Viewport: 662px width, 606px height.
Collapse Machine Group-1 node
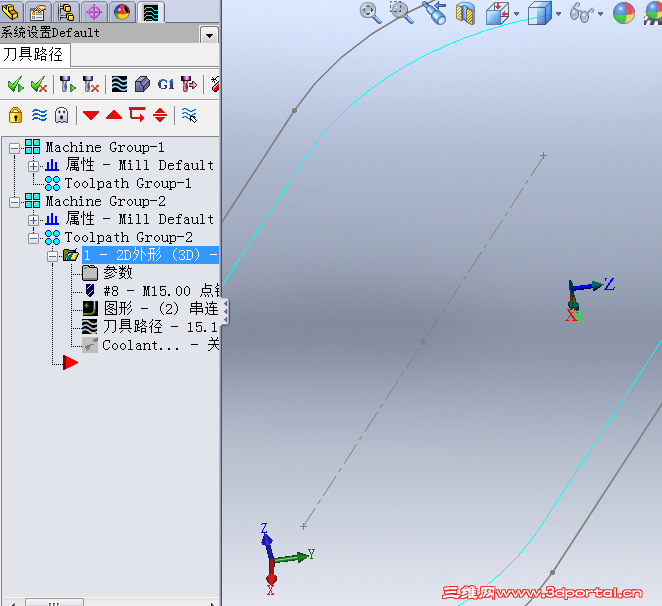click(14, 148)
